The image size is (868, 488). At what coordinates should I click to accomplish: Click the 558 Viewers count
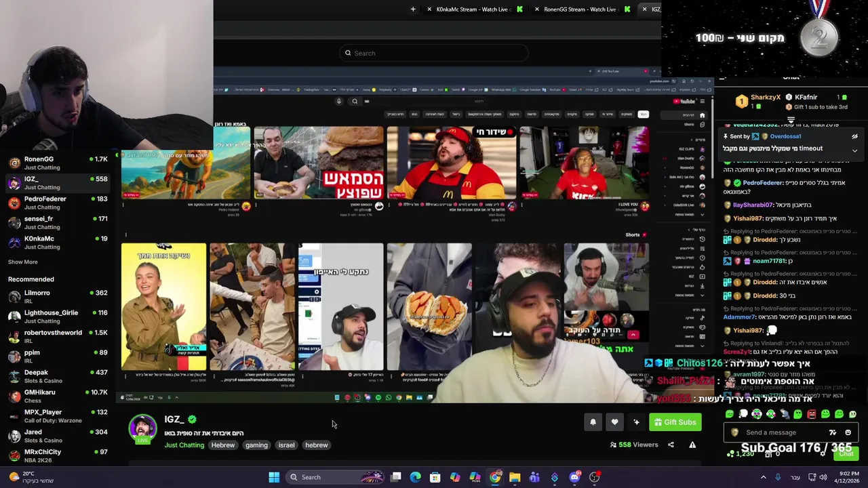click(x=634, y=445)
